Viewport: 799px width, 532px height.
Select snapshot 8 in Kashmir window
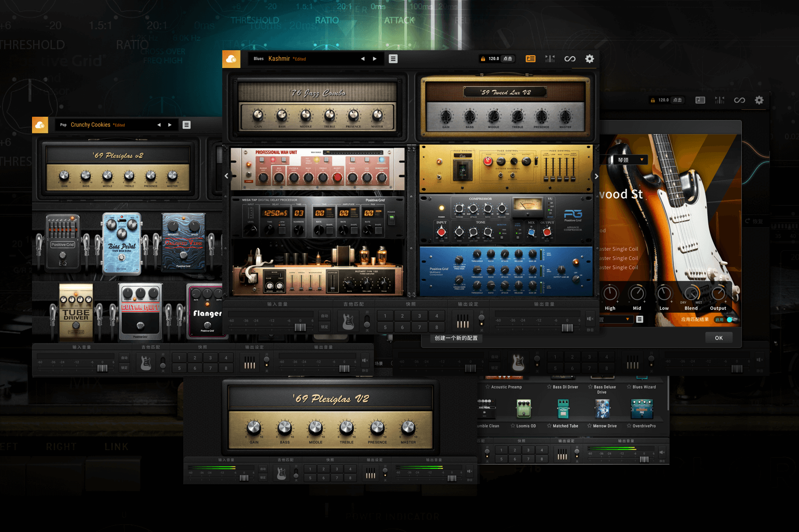click(436, 327)
